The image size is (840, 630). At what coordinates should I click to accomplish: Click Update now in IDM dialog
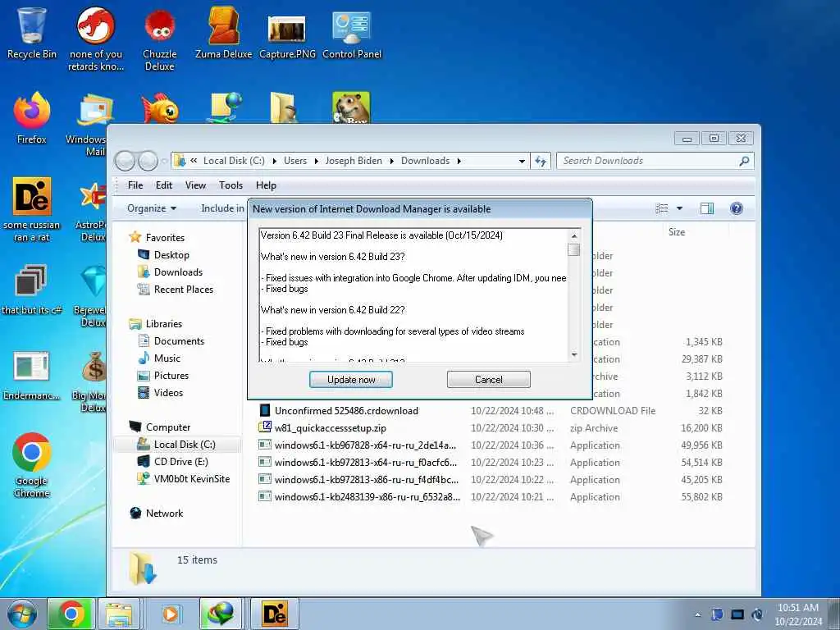tap(351, 379)
